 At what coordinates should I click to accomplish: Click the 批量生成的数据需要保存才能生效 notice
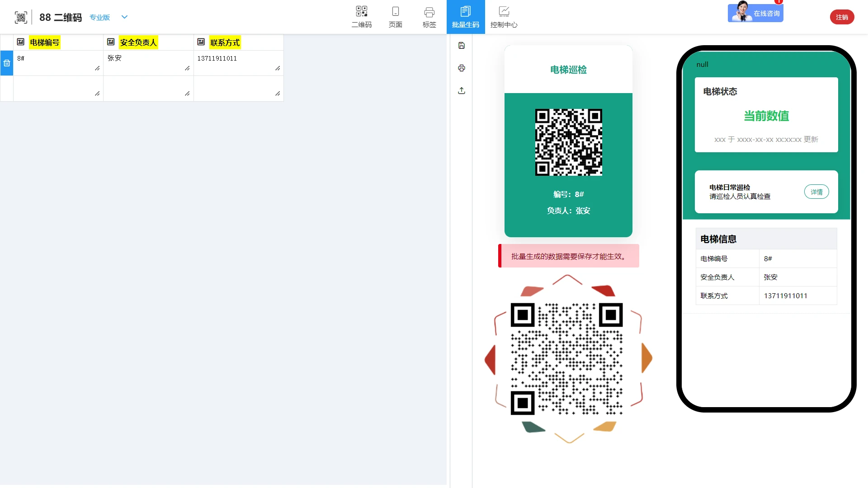tap(569, 256)
